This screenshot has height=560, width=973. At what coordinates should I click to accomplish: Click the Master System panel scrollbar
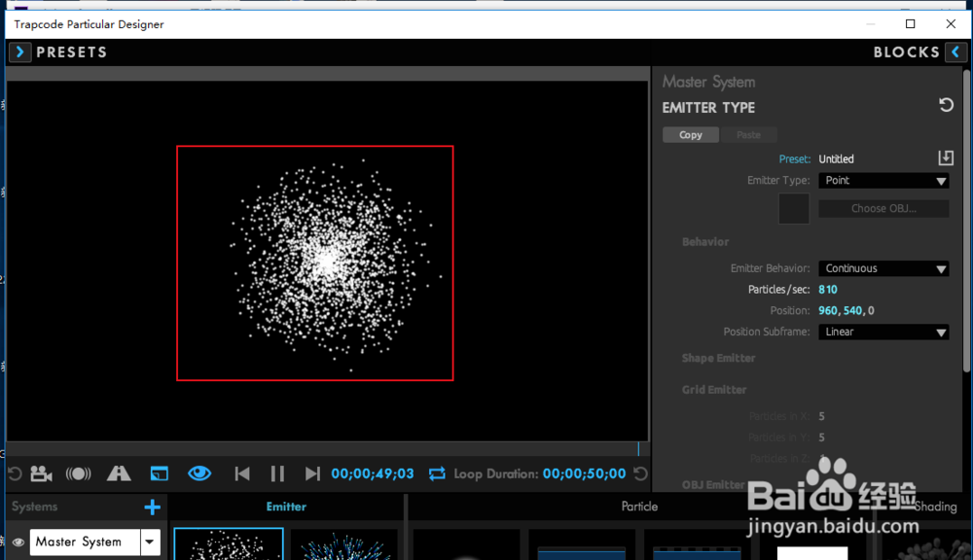[x=967, y=220]
